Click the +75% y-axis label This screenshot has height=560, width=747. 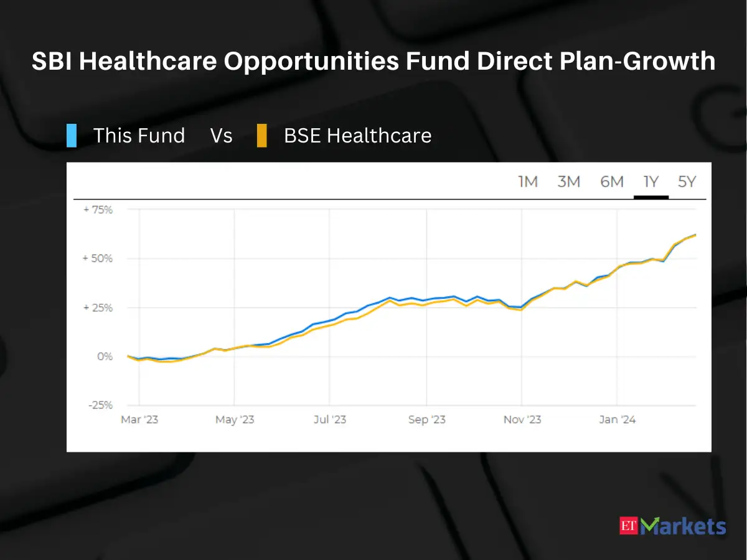click(98, 210)
